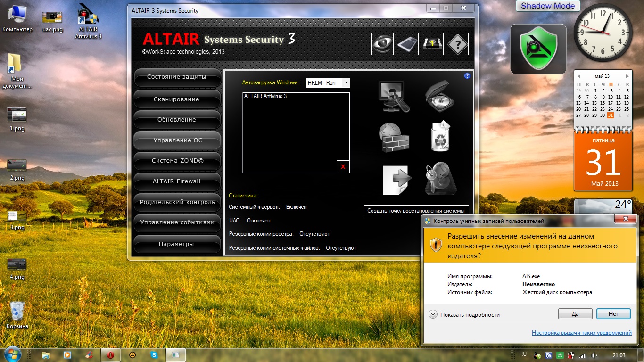Go to previous month in calendar gadget
This screenshot has width=644, height=362.
pyautogui.click(x=579, y=76)
